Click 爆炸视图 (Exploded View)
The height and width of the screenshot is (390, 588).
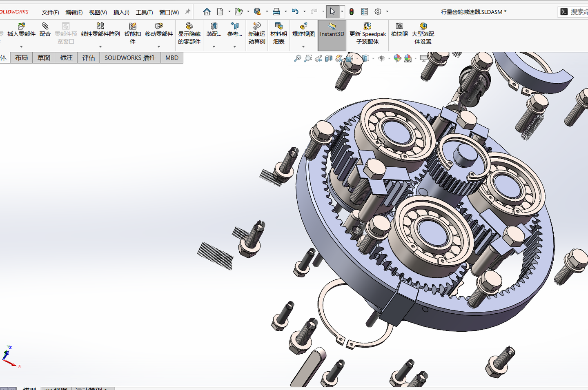303,30
